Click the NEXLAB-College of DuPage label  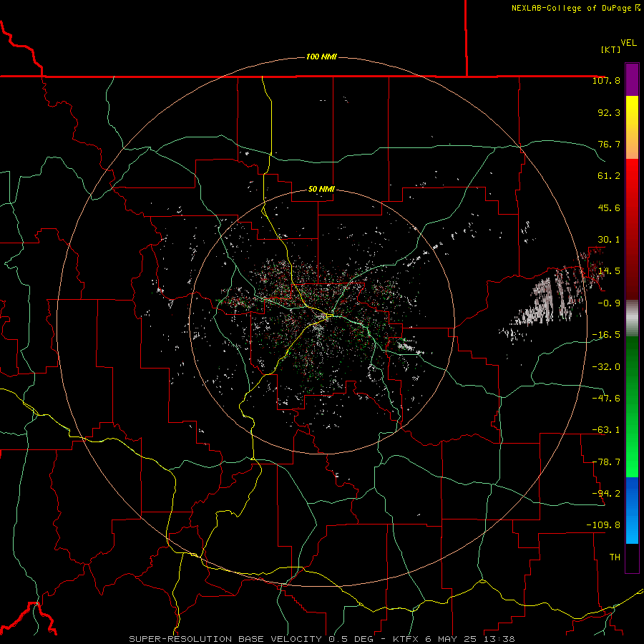pyautogui.click(x=575, y=8)
